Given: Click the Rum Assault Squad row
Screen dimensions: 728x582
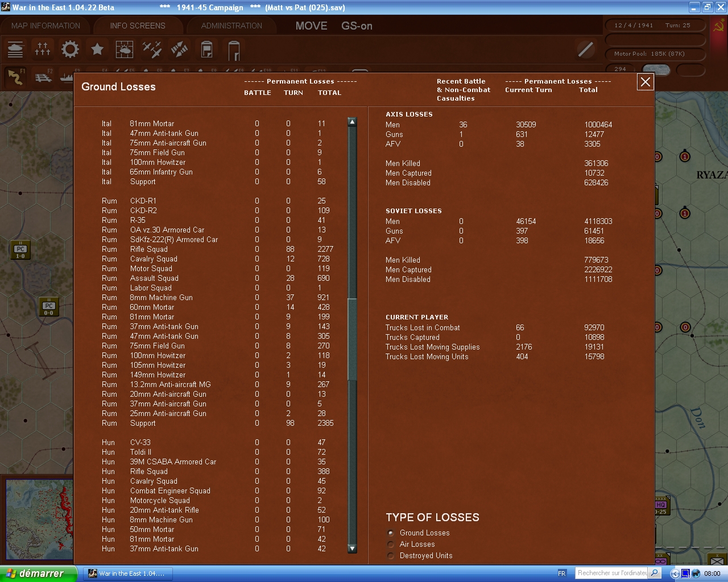Looking at the screenshot, I should tap(218, 278).
